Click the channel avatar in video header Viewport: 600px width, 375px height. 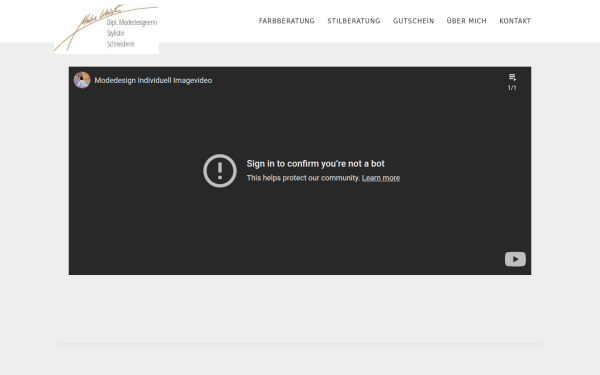coord(82,80)
